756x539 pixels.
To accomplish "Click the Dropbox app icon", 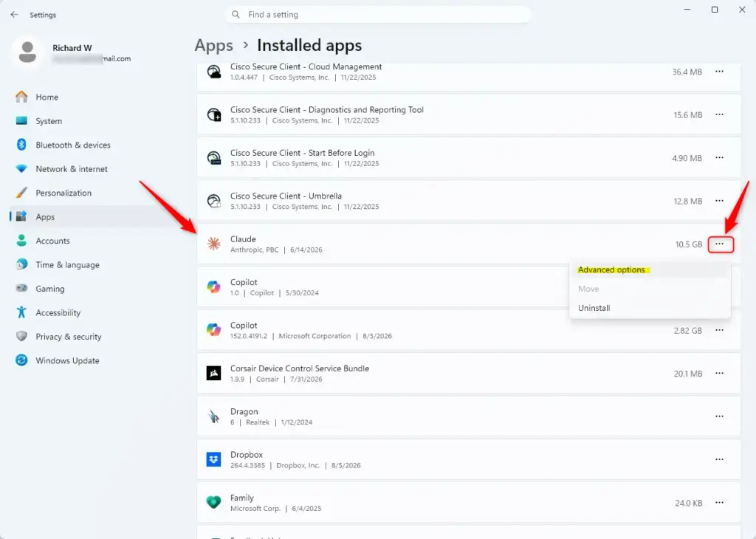I will [213, 459].
